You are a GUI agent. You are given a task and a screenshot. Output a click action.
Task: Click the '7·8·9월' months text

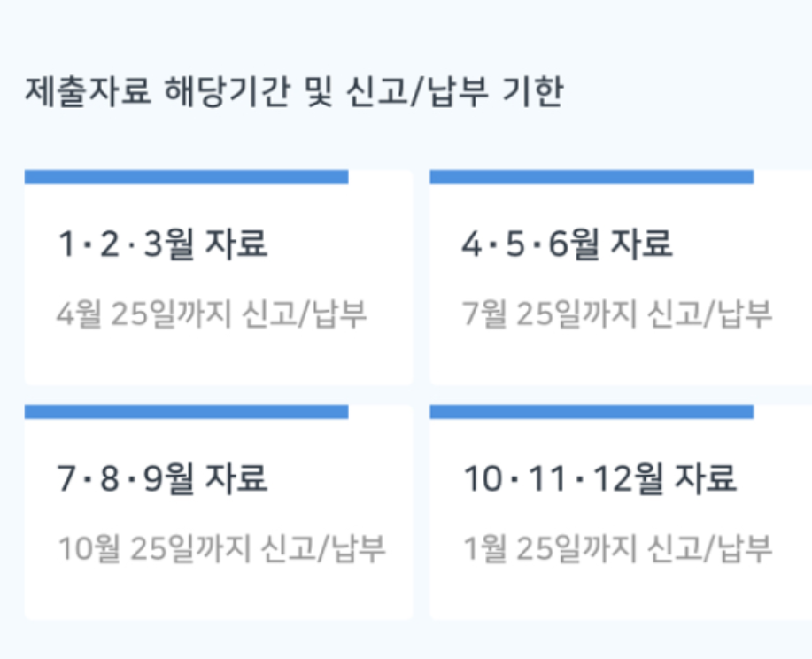[123, 479]
